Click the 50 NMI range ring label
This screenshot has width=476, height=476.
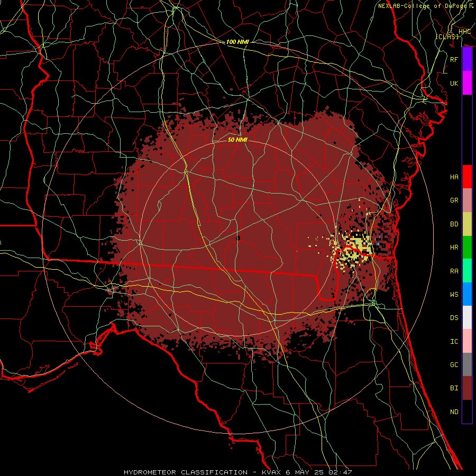[237, 140]
